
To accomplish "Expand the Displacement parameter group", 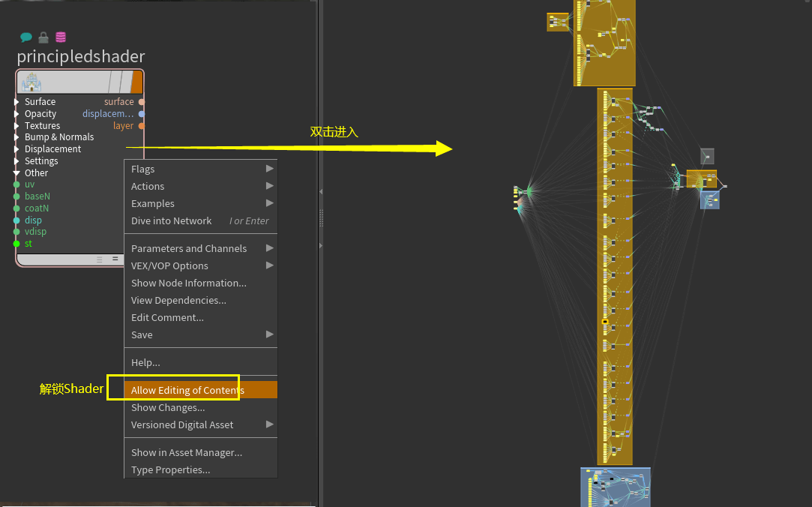I will 16,149.
